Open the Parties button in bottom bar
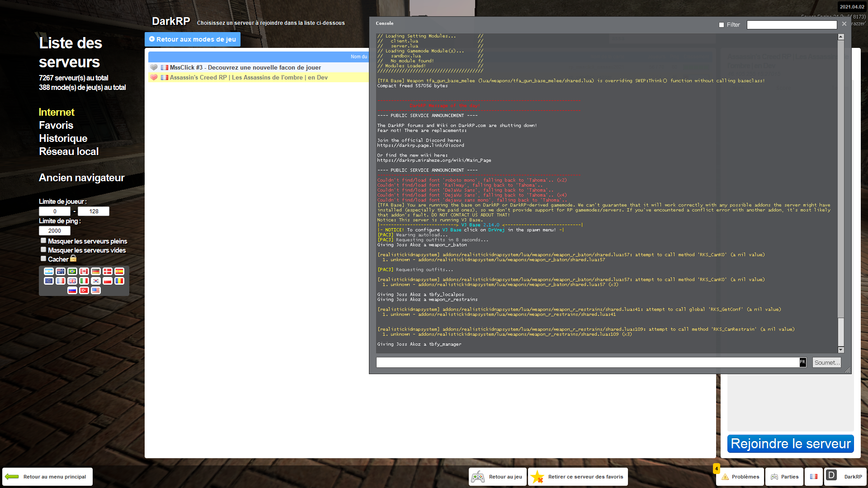 [x=784, y=477]
